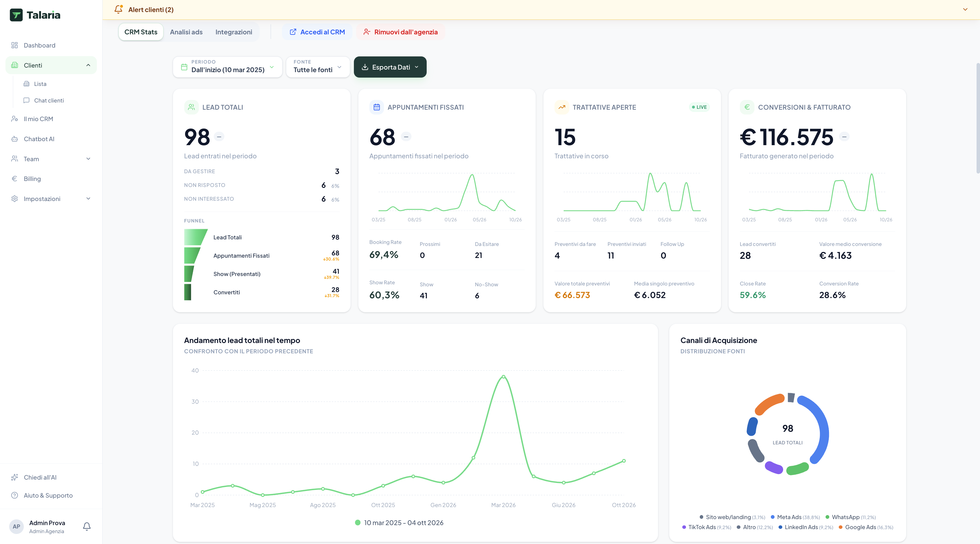Go to Il mio CRM
This screenshot has width=980, height=544.
pyautogui.click(x=51, y=119)
